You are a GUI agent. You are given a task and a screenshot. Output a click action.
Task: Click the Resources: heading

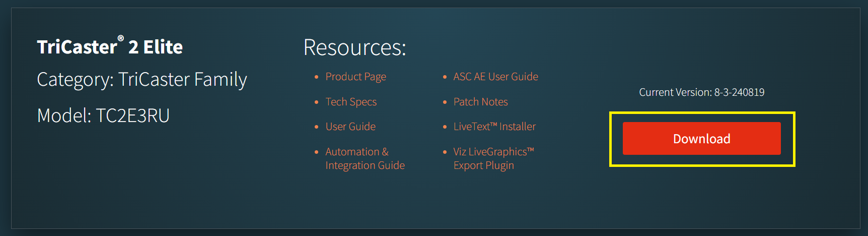pyautogui.click(x=354, y=47)
